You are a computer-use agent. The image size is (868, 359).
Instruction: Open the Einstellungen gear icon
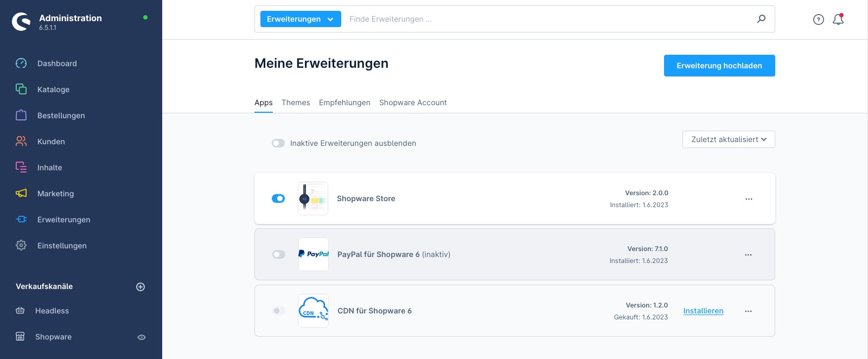[21, 245]
